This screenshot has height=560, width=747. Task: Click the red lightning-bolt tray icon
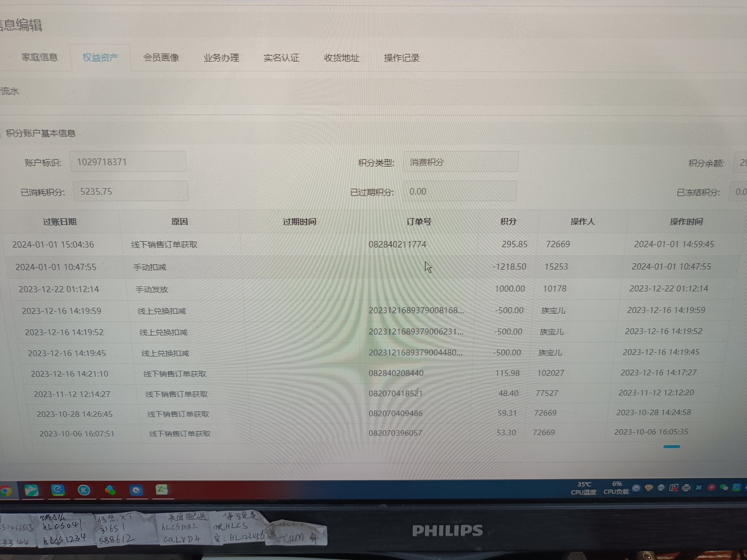tap(711, 487)
